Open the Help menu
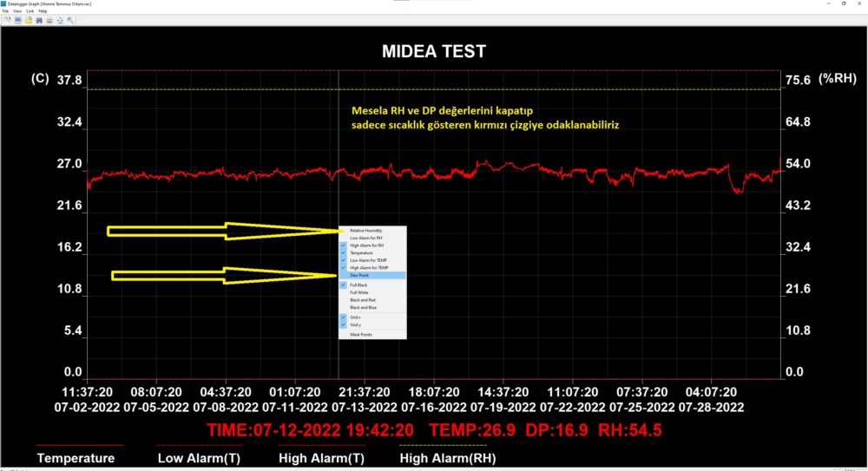The width and height of the screenshot is (868, 471). pos(43,11)
